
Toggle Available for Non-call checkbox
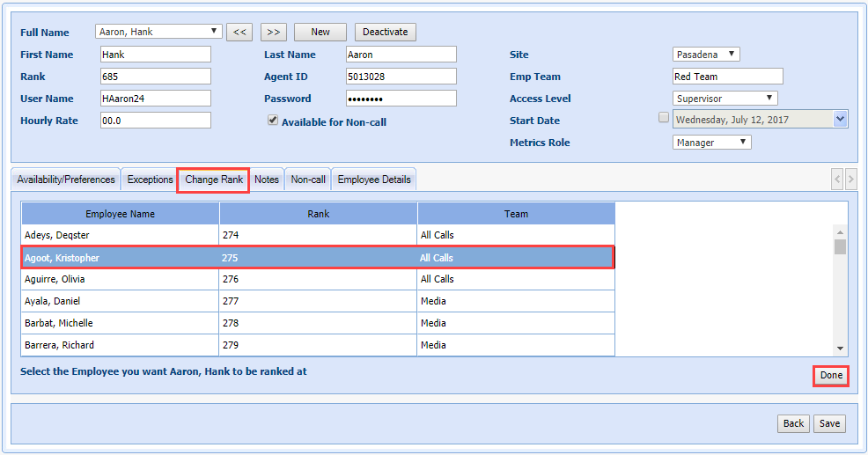coord(273,121)
